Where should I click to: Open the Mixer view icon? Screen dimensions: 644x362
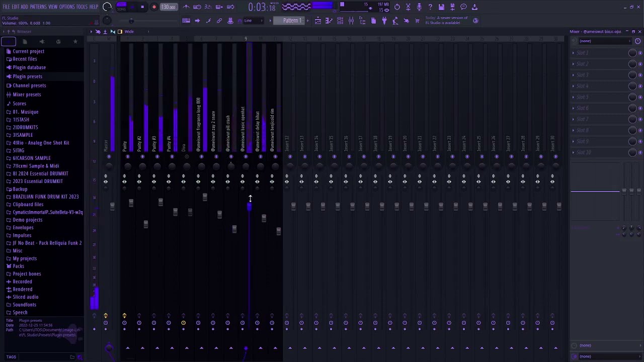coord(351,21)
